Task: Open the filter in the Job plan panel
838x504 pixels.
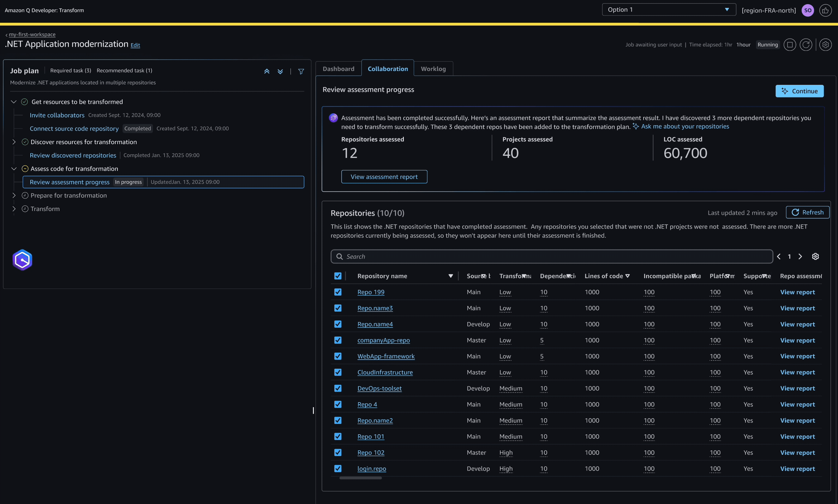Action: tap(301, 71)
